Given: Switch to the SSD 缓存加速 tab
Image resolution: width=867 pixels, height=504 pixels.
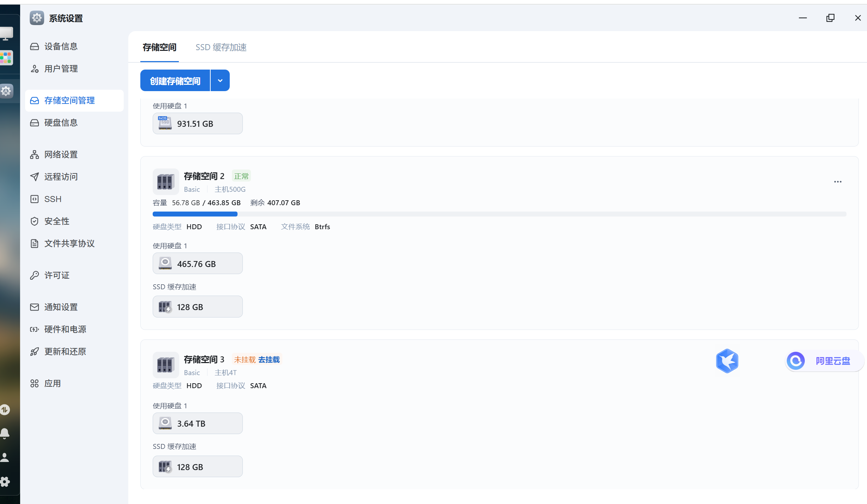Looking at the screenshot, I should point(221,47).
